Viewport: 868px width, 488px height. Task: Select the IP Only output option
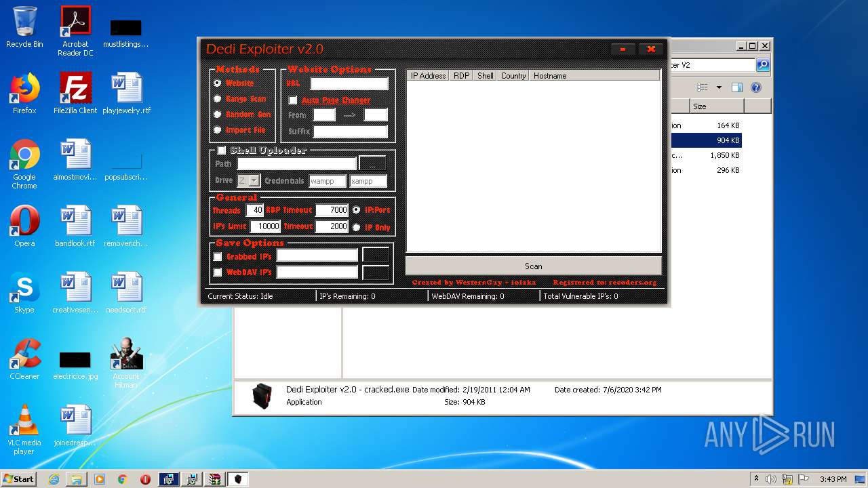[356, 227]
